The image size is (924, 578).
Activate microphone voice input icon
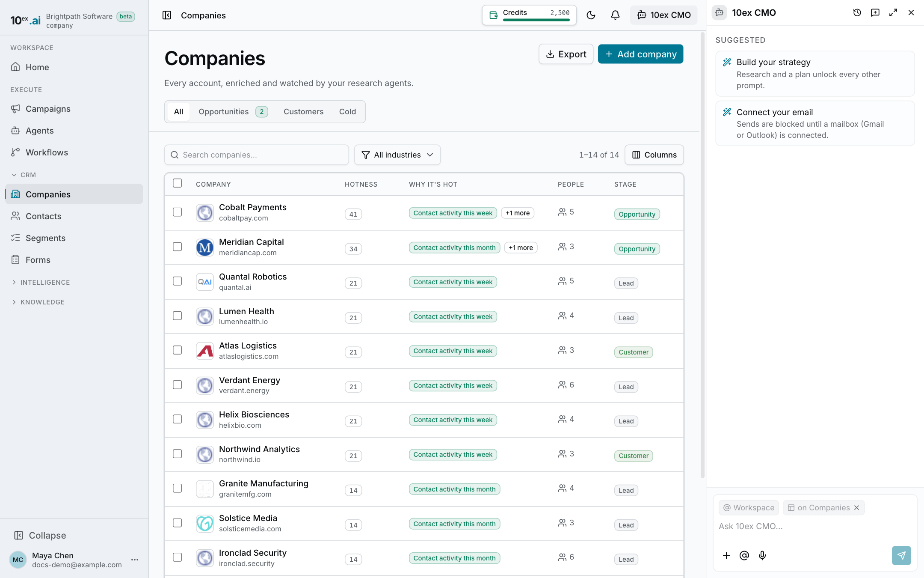pyautogui.click(x=762, y=555)
